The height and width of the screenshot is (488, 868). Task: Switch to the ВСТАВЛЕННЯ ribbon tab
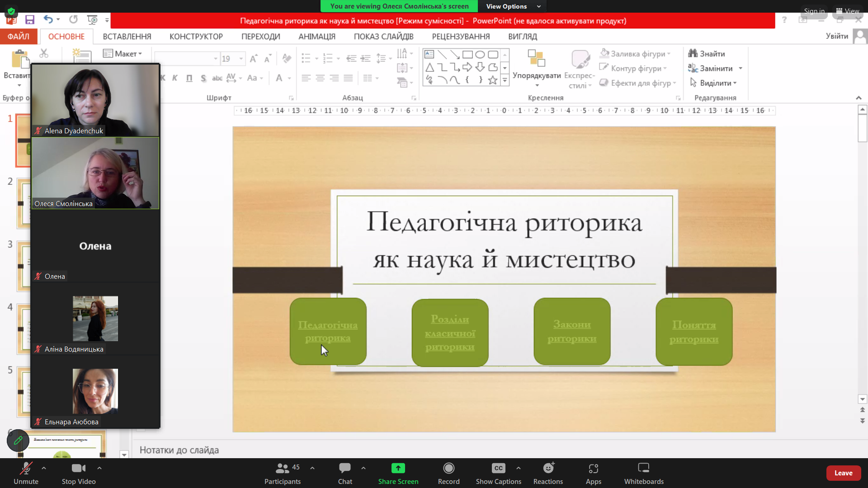127,37
